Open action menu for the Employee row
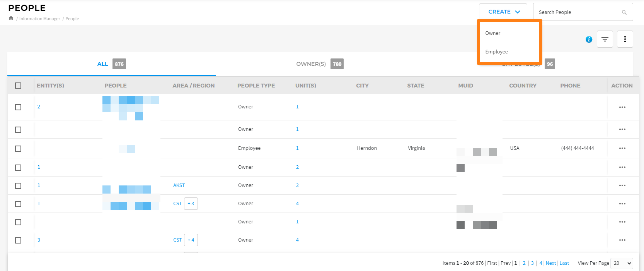Screen dimensions: 644x271 coord(622,148)
